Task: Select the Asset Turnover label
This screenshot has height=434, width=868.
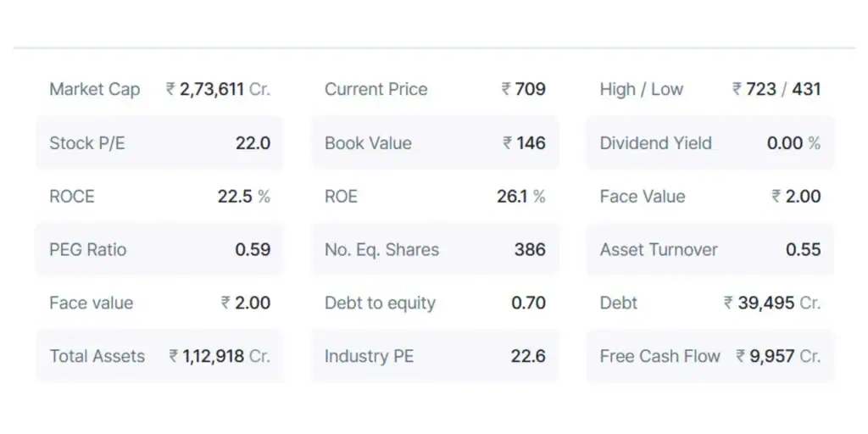Action: (x=659, y=250)
